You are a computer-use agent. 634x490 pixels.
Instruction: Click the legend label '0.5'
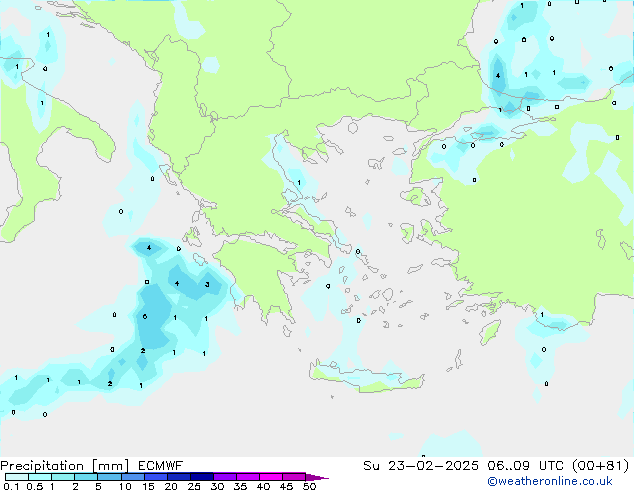click(35, 486)
